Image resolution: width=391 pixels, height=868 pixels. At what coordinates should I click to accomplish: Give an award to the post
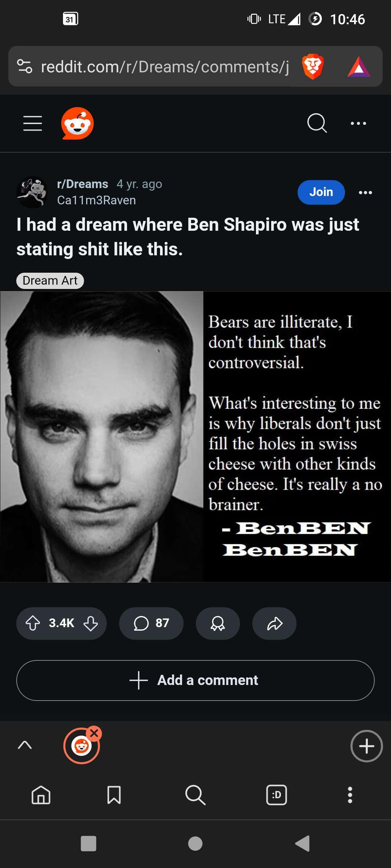pos(218,623)
